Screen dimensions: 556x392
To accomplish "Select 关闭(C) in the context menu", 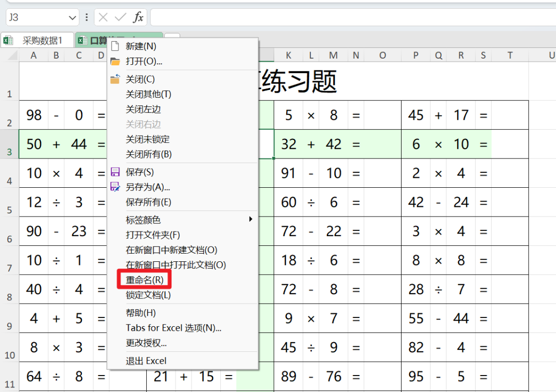I will click(x=183, y=79).
